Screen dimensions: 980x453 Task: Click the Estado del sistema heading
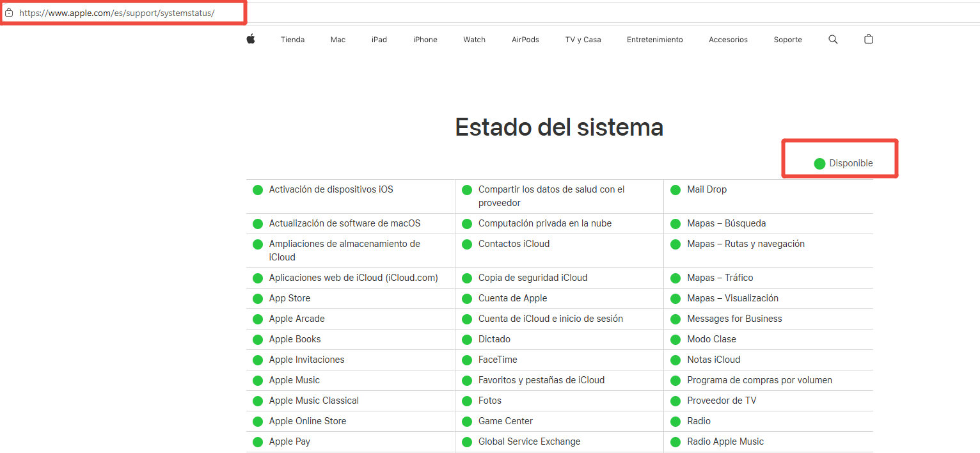tap(559, 127)
